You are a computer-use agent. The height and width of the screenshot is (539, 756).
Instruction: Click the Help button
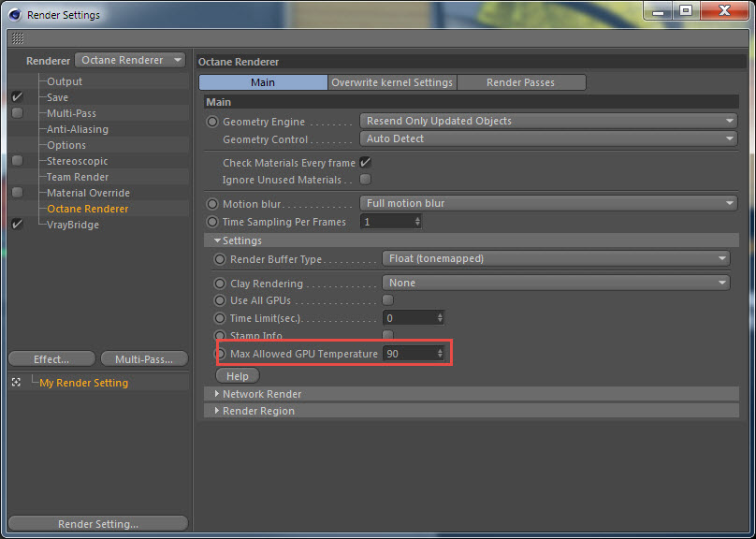pyautogui.click(x=238, y=376)
